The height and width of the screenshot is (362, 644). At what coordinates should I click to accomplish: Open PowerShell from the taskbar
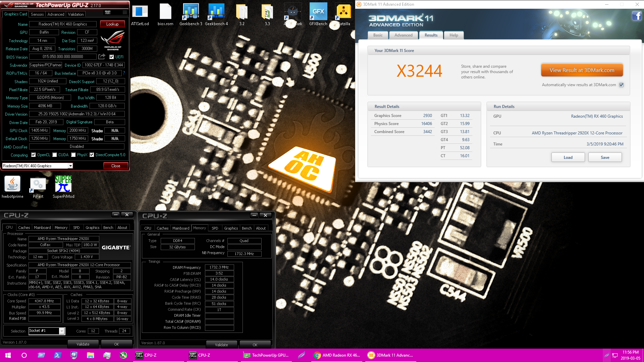point(57,355)
